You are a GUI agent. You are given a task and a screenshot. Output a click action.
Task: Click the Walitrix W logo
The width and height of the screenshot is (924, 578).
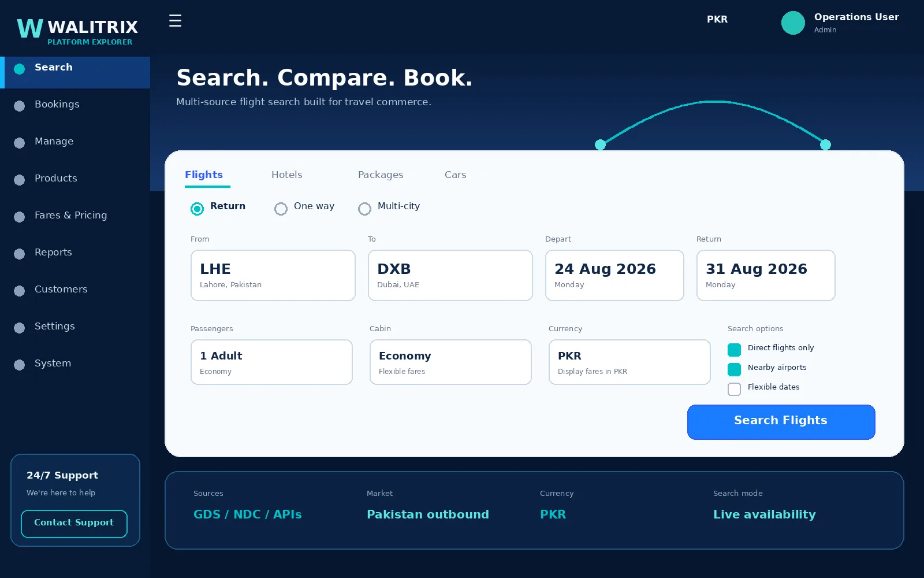tap(30, 28)
